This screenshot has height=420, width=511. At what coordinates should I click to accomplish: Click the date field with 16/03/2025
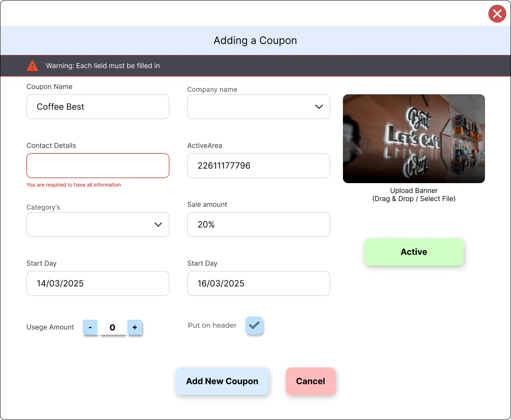tap(258, 283)
